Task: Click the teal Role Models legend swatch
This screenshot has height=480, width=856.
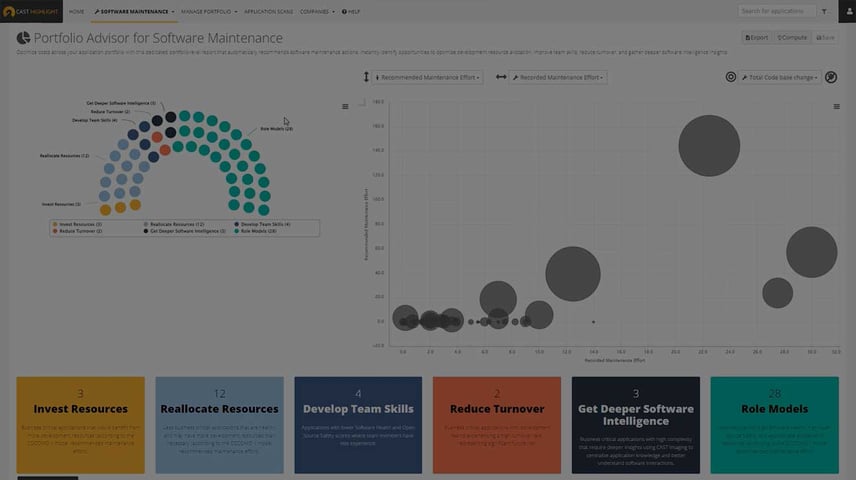Action: (237, 231)
